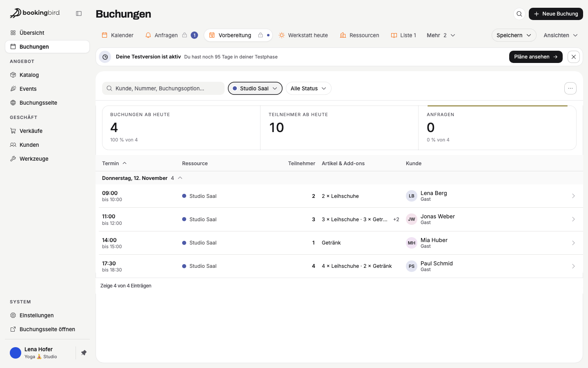Open the 09:00 booking row arrow
The height and width of the screenshot is (368, 588).
click(x=573, y=196)
